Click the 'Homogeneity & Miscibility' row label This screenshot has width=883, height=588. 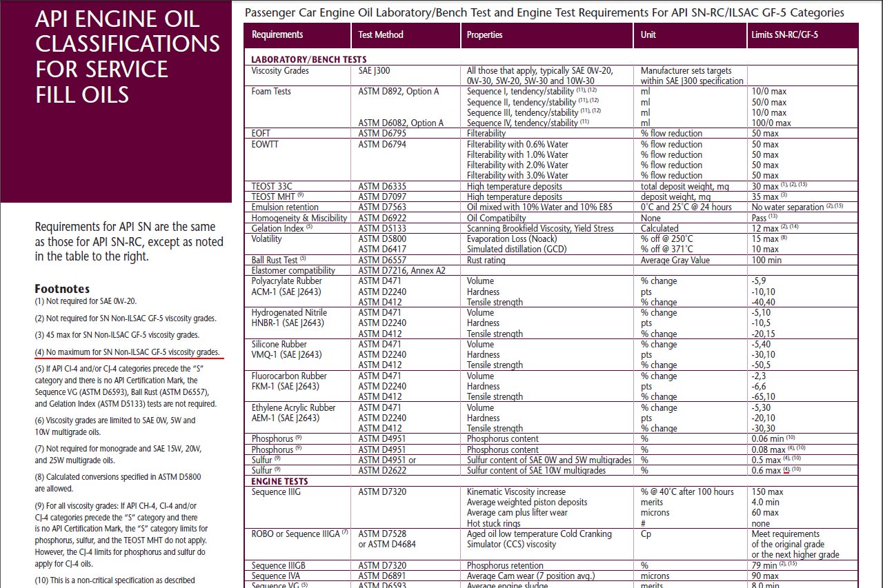(x=299, y=218)
